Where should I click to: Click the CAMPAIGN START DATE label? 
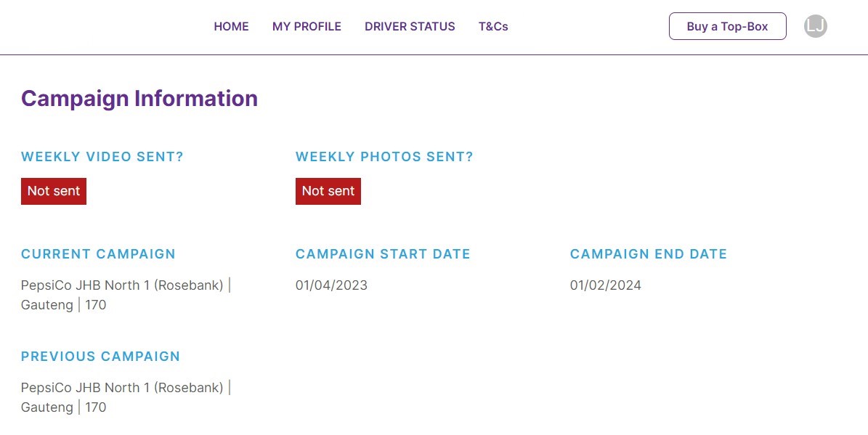383,254
